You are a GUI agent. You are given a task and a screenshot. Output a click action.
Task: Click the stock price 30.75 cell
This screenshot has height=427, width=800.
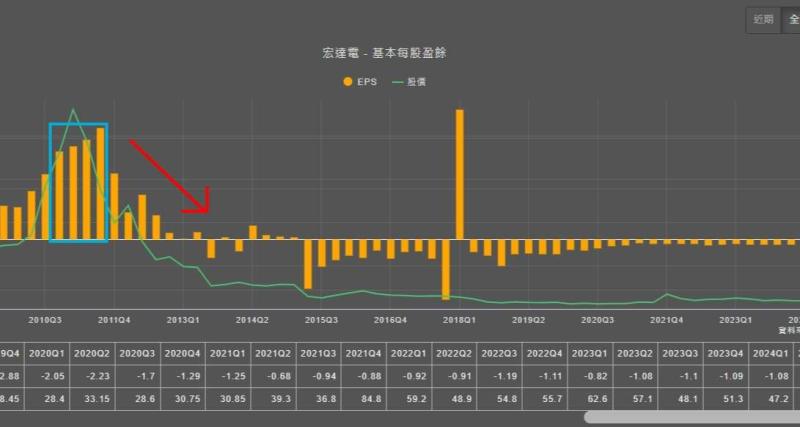183,399
